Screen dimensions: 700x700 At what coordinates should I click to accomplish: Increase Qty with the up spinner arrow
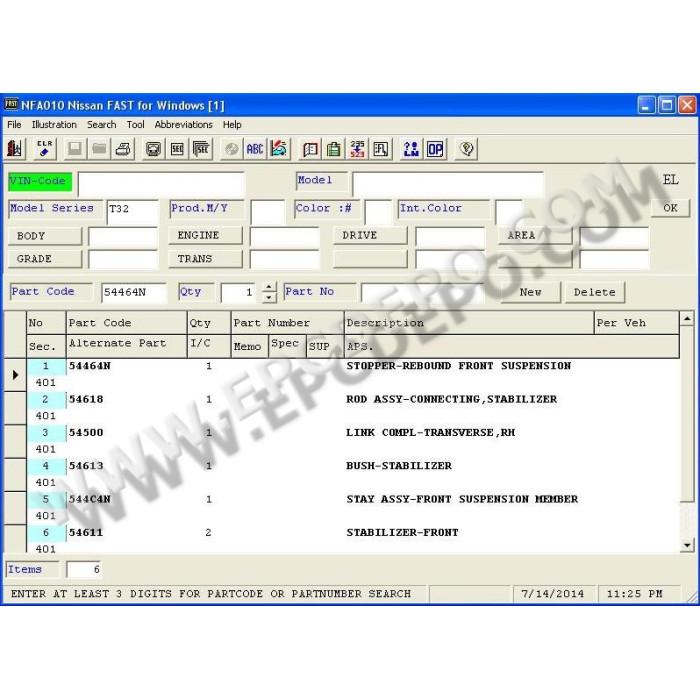(x=269, y=287)
